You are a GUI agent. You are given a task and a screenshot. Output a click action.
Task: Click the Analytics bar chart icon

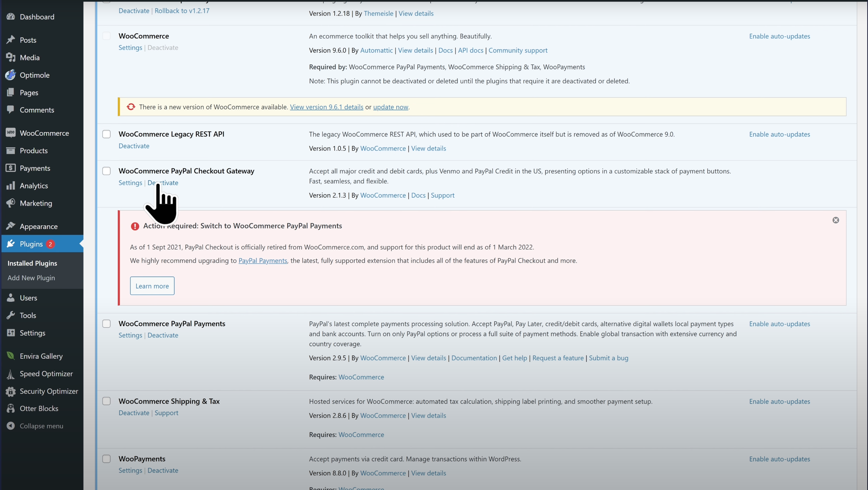[x=11, y=185]
